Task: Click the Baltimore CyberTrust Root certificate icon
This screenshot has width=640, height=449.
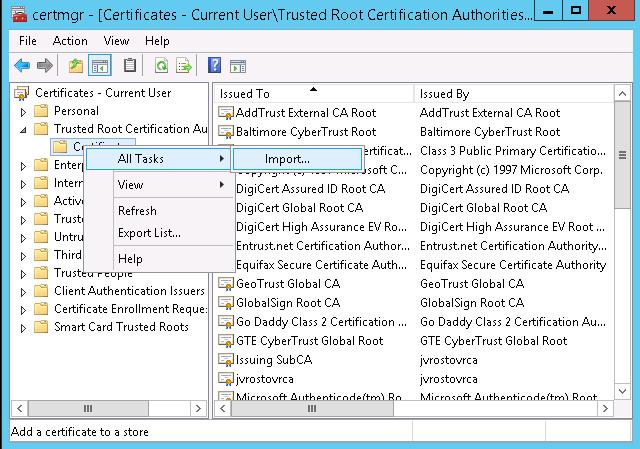Action: 226,132
